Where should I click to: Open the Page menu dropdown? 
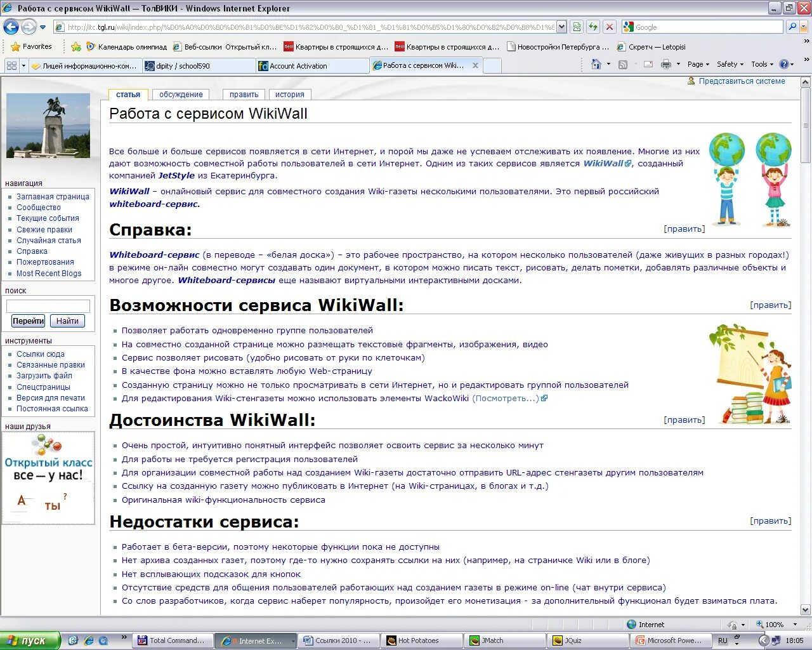tap(698, 64)
